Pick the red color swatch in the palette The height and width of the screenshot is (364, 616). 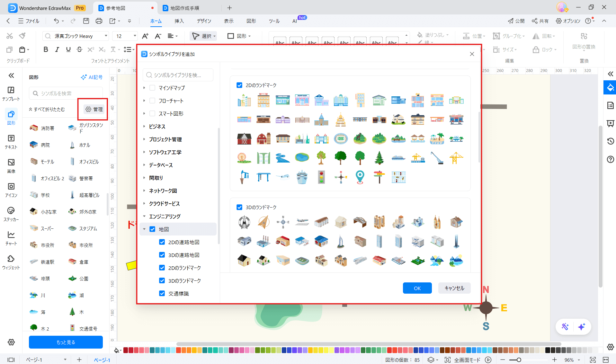131,350
